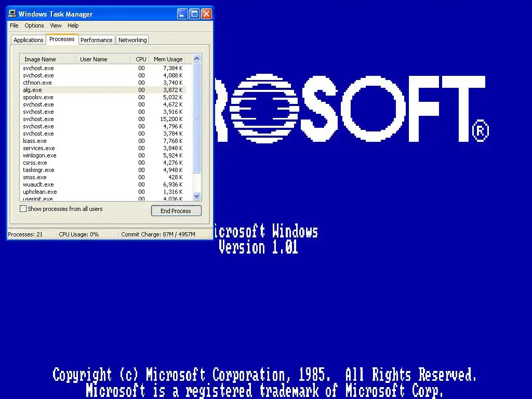Viewport: 532px width, 399px height.
Task: Select svchost.exe using 4,796 K
Action: click(x=103, y=126)
